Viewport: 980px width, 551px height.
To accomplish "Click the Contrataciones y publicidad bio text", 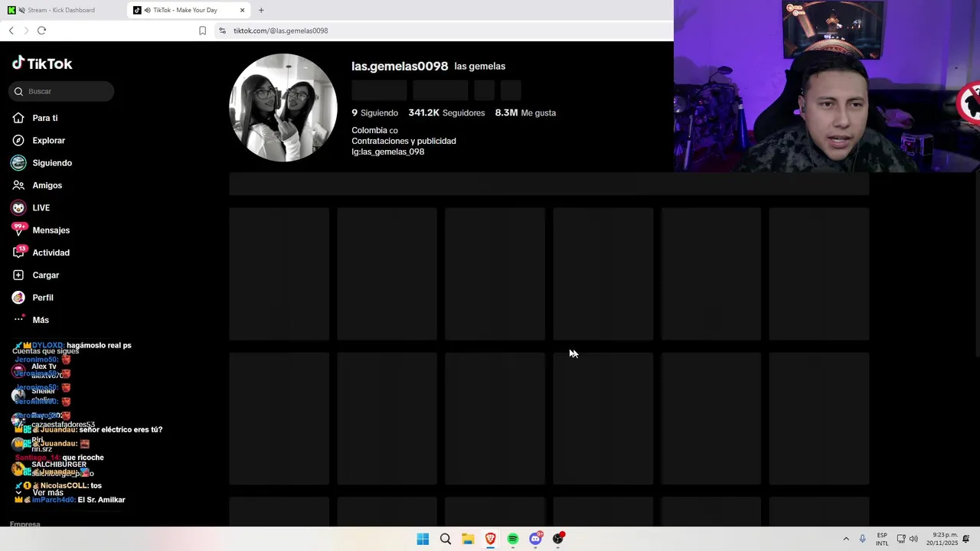I will tap(403, 141).
